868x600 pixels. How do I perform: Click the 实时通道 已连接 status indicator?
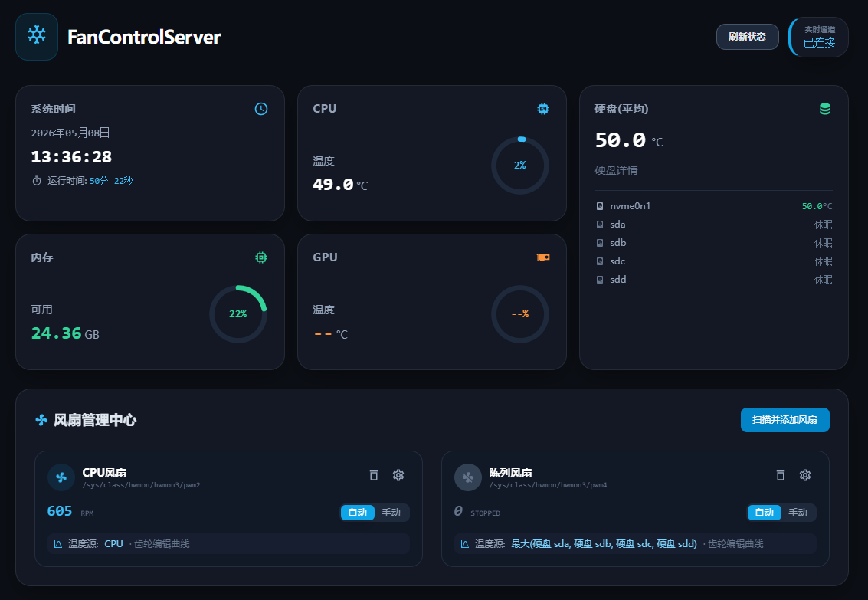(818, 37)
